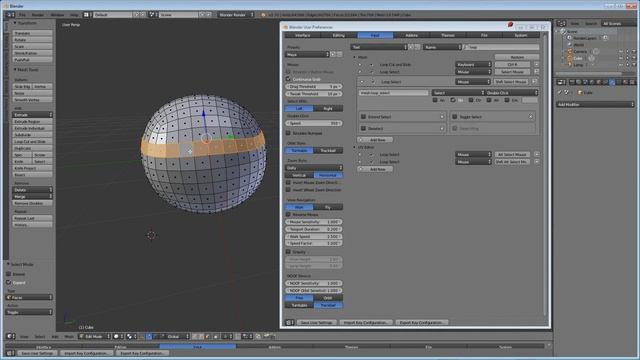The width and height of the screenshot is (640, 360).
Task: Toggle the Toggle Select checkbox
Action: (455, 117)
